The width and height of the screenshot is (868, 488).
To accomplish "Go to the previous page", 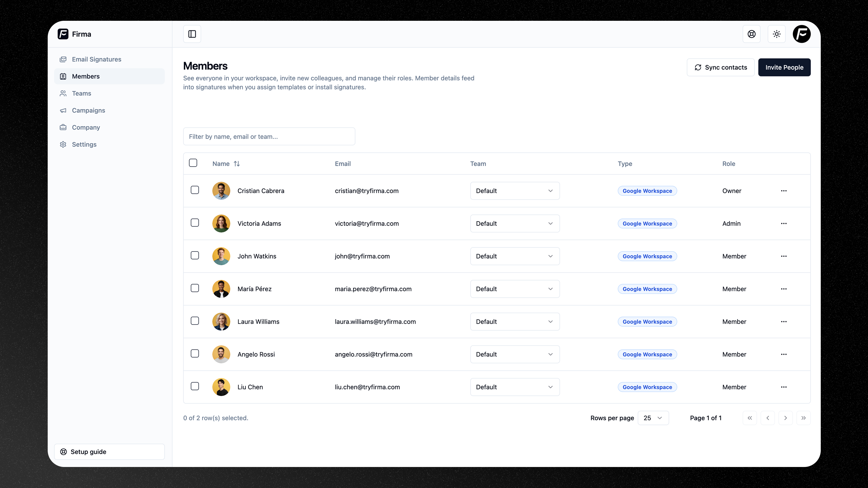I will coord(768,418).
